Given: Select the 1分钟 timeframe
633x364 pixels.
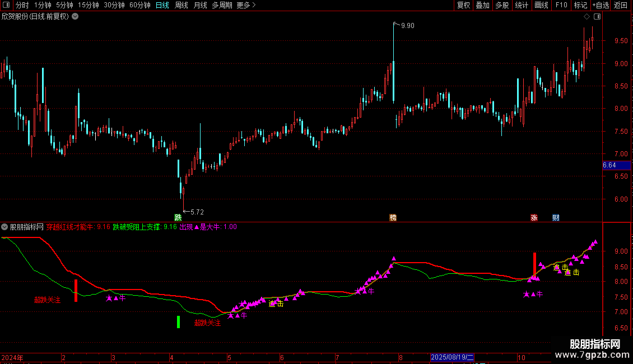Looking at the screenshot, I should [43, 5].
